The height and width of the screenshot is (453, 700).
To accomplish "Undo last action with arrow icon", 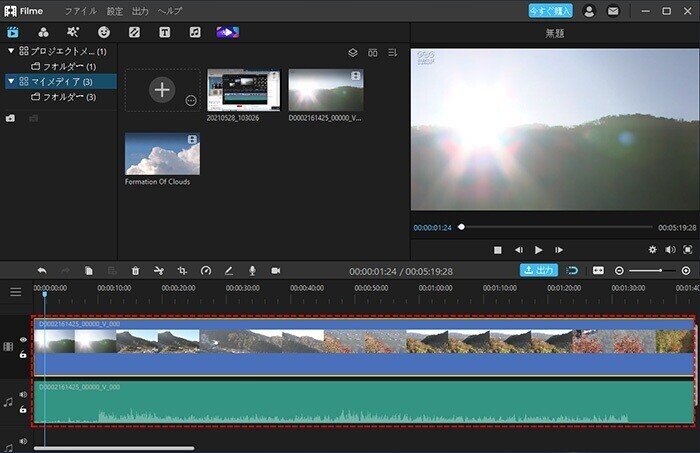I will [x=42, y=271].
